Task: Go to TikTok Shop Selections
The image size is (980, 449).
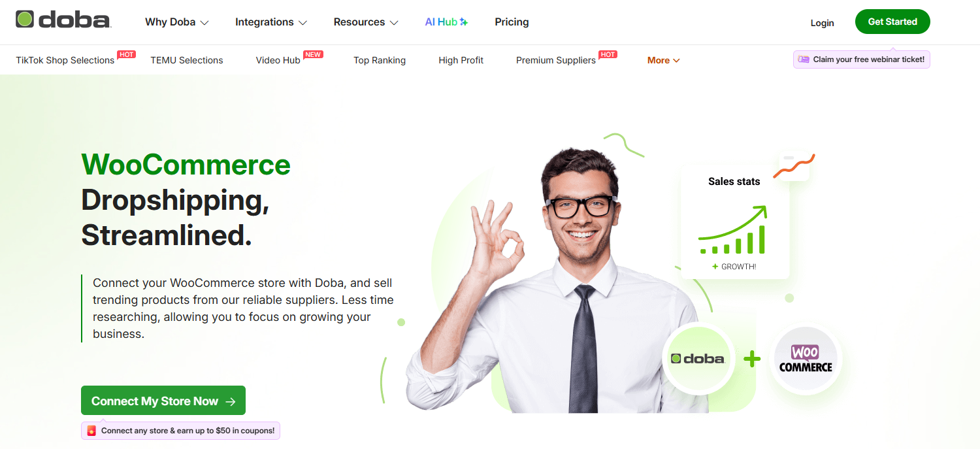Action: coord(65,60)
